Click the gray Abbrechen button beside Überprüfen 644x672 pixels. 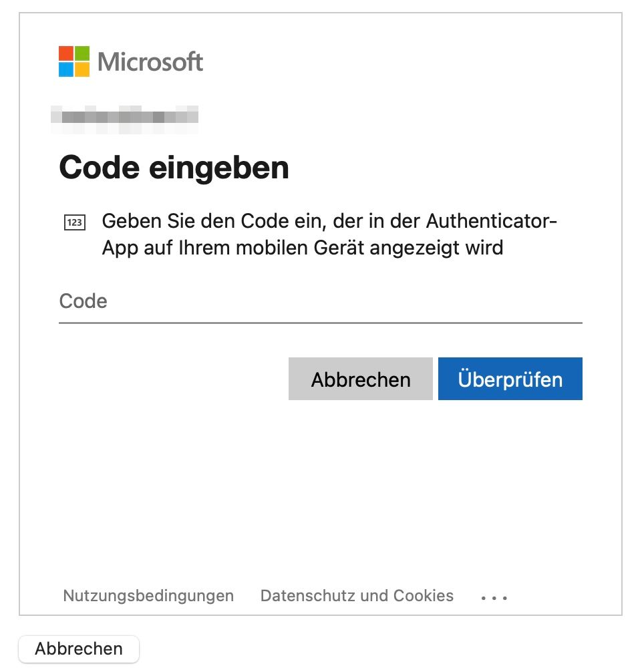360,379
